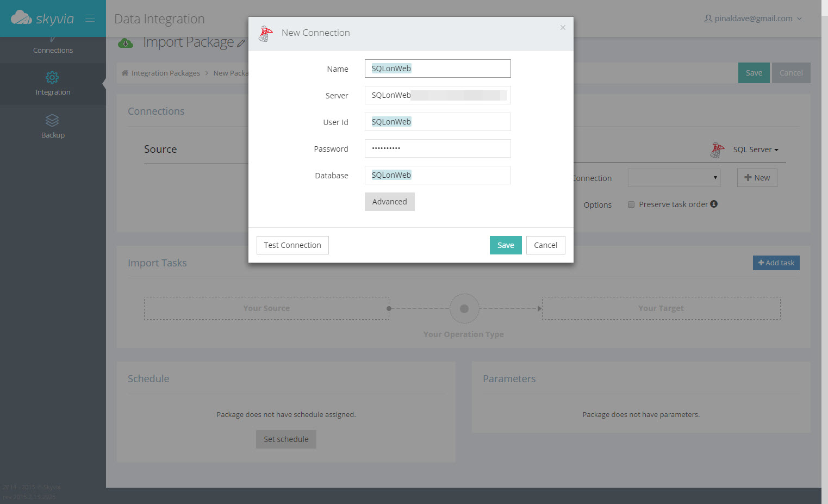Create a New target connection
This screenshot has height=504, width=828.
(x=757, y=178)
